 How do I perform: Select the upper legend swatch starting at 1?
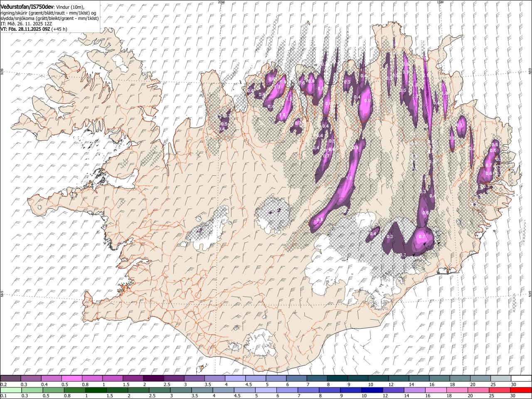tap(112, 378)
